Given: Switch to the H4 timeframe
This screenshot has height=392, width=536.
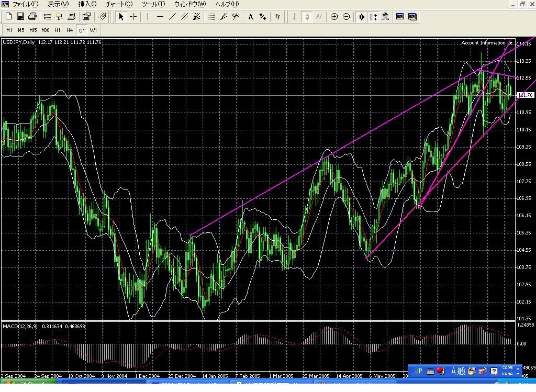Looking at the screenshot, I should click(70, 30).
